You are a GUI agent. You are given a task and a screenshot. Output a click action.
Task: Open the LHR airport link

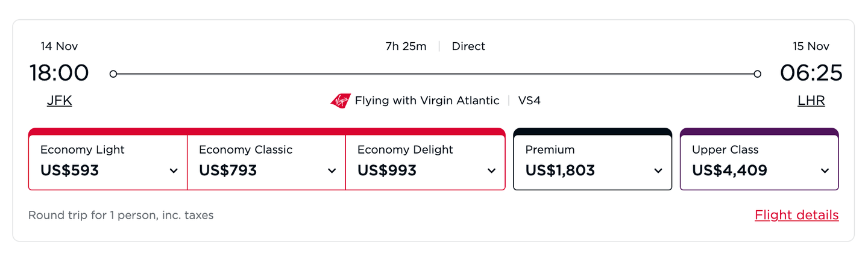[811, 101]
